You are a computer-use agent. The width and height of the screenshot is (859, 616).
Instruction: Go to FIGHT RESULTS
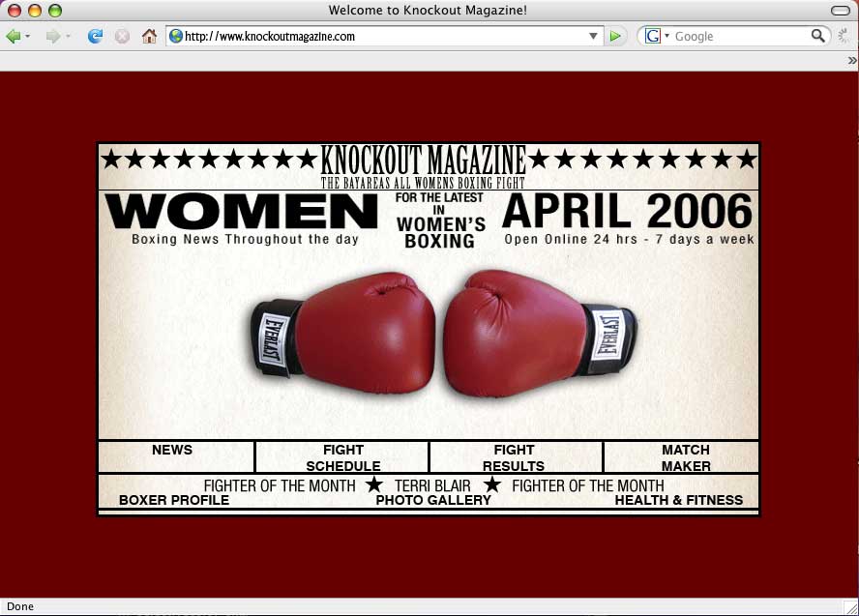(x=514, y=457)
